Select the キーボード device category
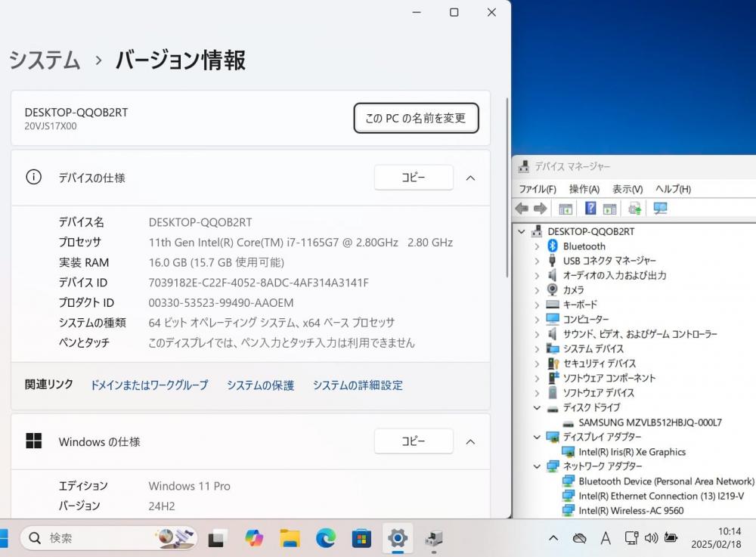Viewport: 756px width, 557px height. pyautogui.click(x=580, y=305)
